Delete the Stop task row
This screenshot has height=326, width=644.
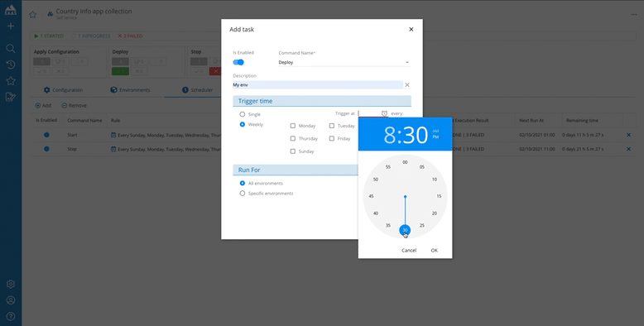[628, 149]
